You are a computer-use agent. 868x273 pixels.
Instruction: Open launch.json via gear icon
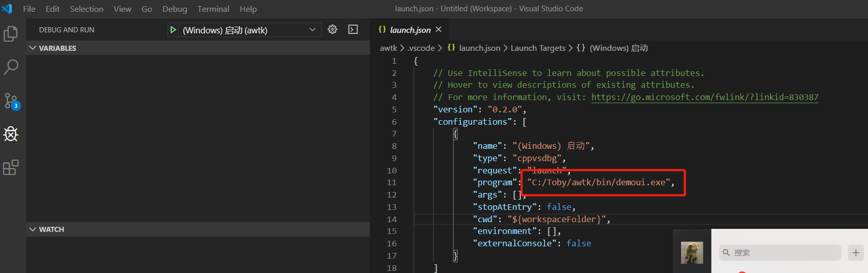click(x=332, y=29)
